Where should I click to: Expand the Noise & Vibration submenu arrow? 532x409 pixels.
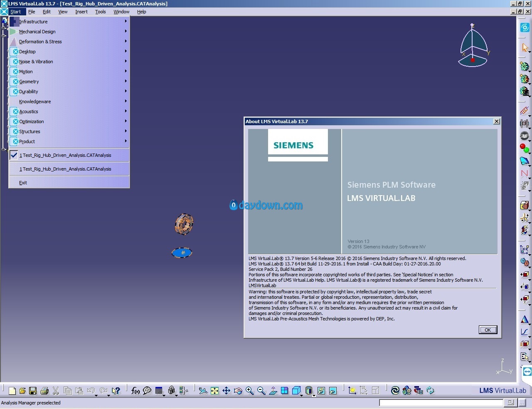pyautogui.click(x=126, y=61)
